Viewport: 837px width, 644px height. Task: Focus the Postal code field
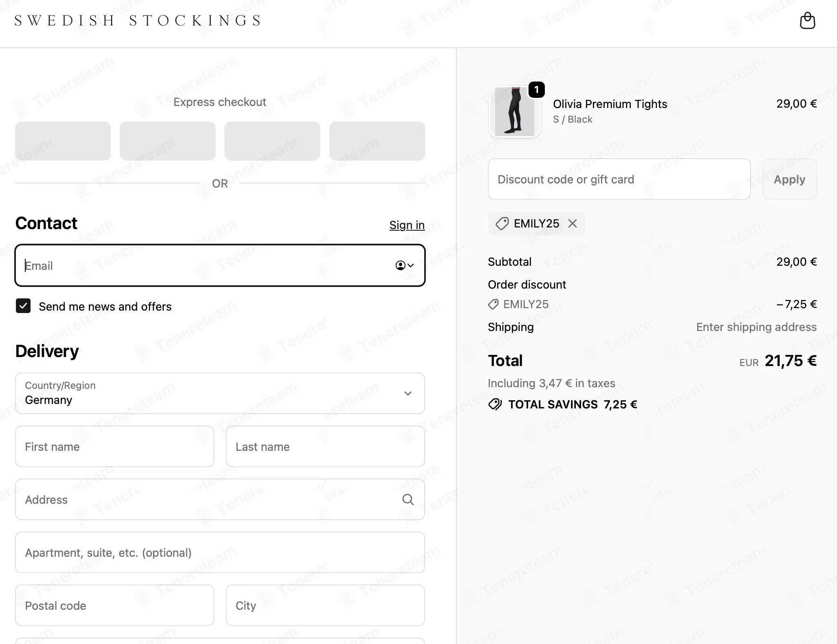(x=115, y=605)
